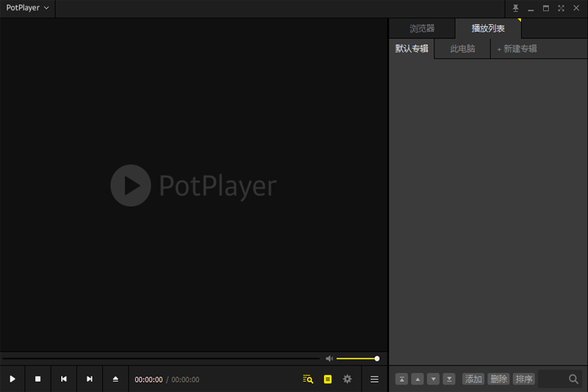Toggle the yellow playlist panel icon
Image resolution: width=588 pixels, height=392 pixels.
click(x=328, y=379)
